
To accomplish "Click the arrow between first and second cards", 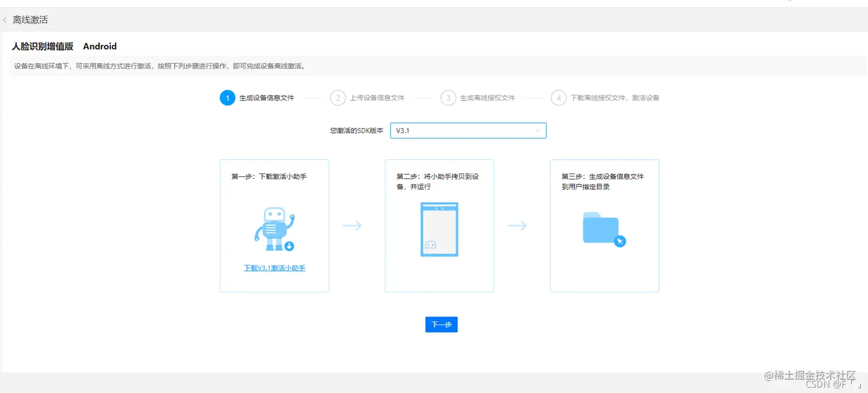I will [352, 226].
